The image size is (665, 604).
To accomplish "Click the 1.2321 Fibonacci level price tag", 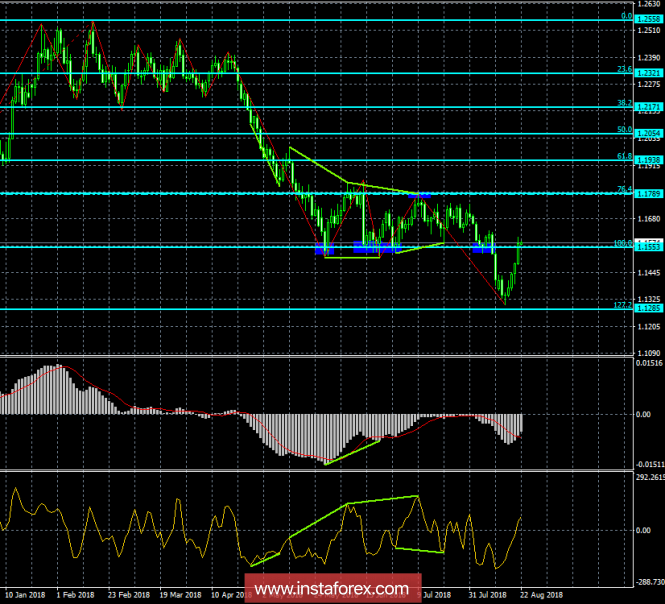I will click(x=649, y=73).
